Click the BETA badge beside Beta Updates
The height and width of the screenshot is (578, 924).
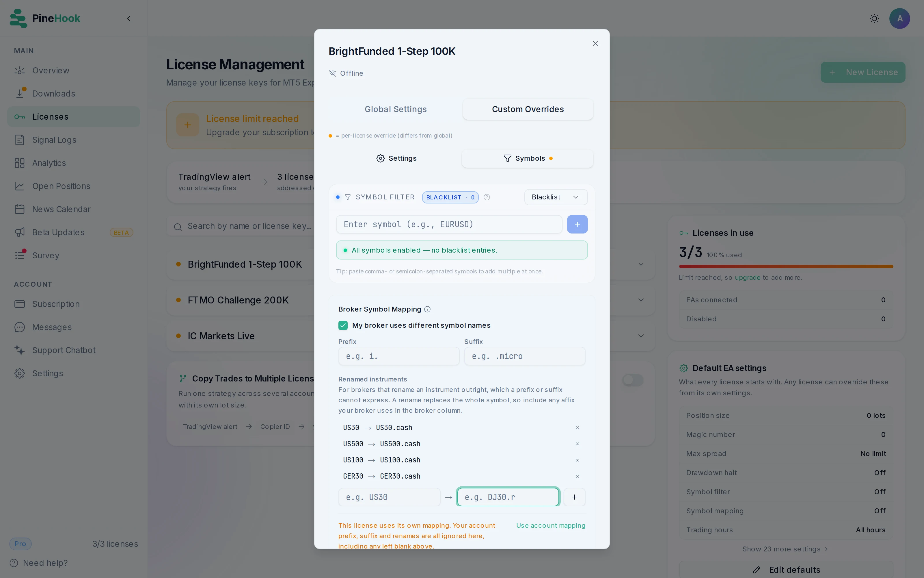click(121, 232)
